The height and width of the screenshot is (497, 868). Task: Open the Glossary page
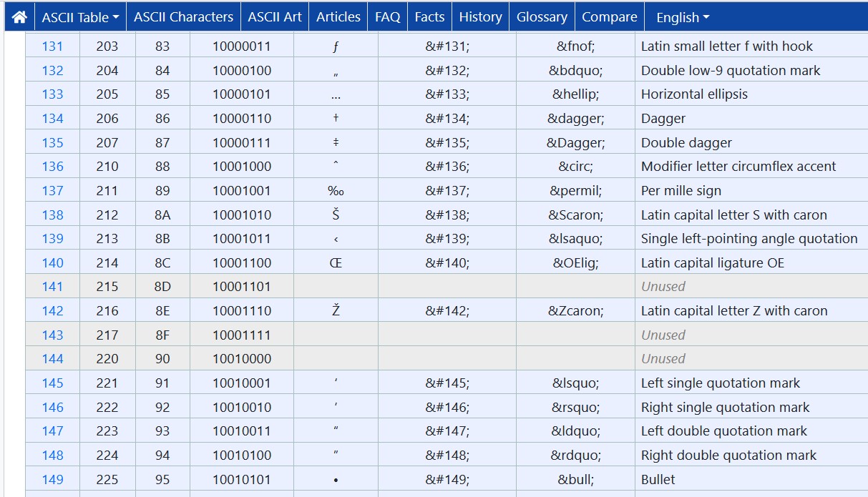[542, 16]
